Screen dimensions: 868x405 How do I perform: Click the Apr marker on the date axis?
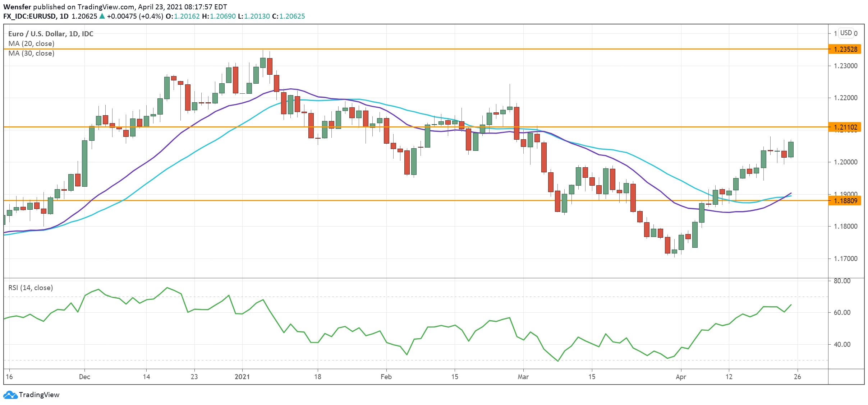point(681,377)
